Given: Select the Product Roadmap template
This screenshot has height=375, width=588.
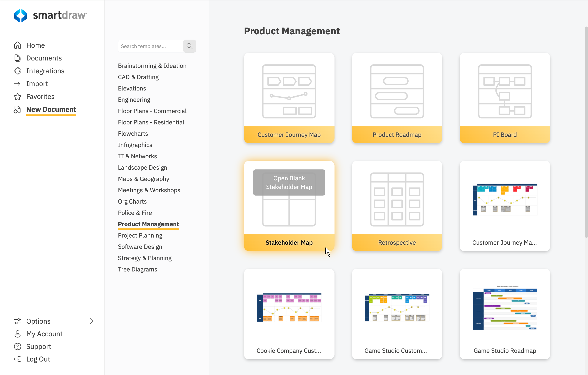Looking at the screenshot, I should pyautogui.click(x=396, y=98).
